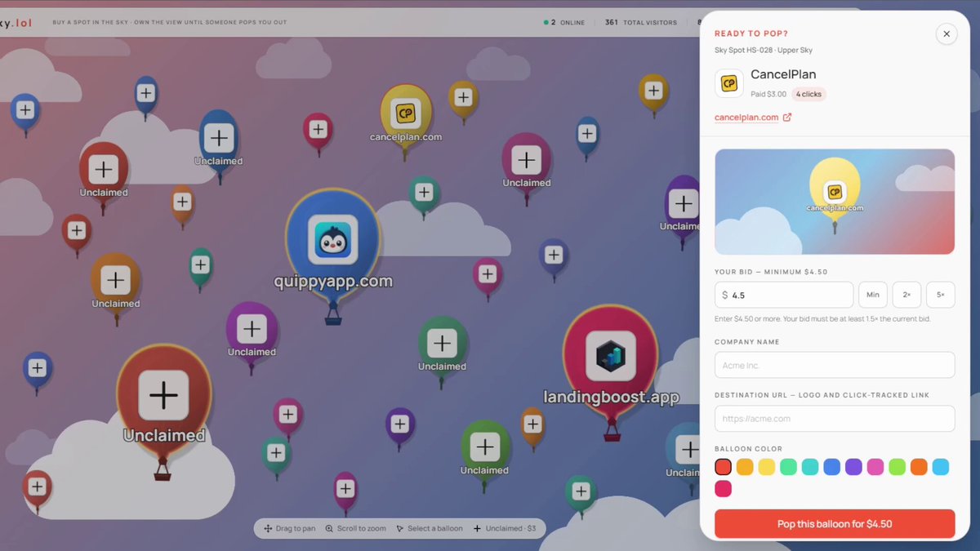The image size is (980, 551).
Task: Set bid to minimum with Min button
Action: coord(873,295)
